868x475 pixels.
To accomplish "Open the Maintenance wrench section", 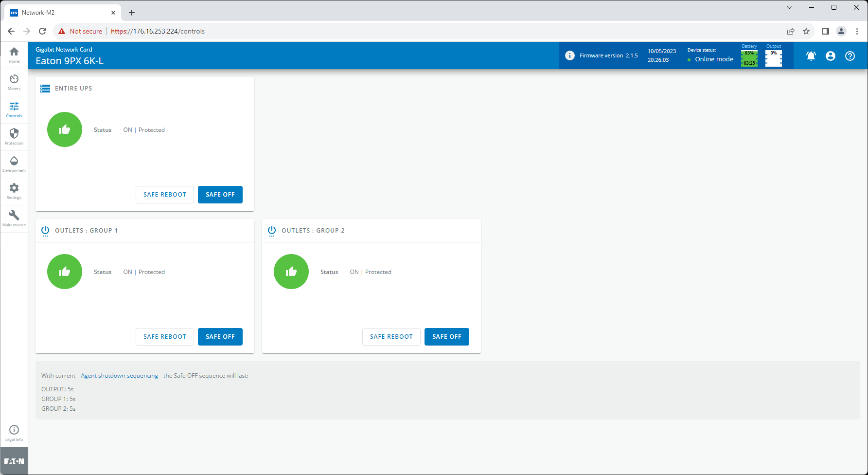I will (x=14, y=219).
